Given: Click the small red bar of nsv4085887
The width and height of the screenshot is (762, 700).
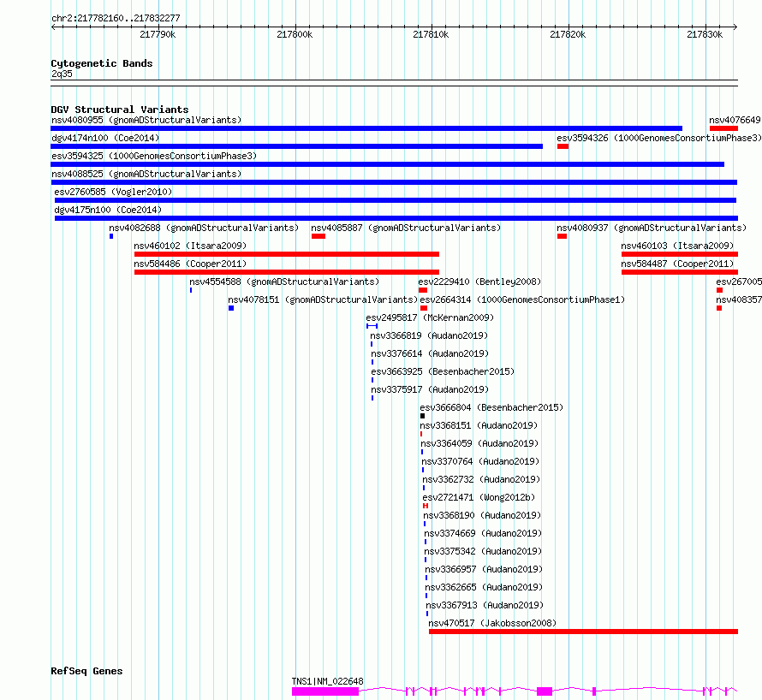Looking at the screenshot, I should pos(318,236).
